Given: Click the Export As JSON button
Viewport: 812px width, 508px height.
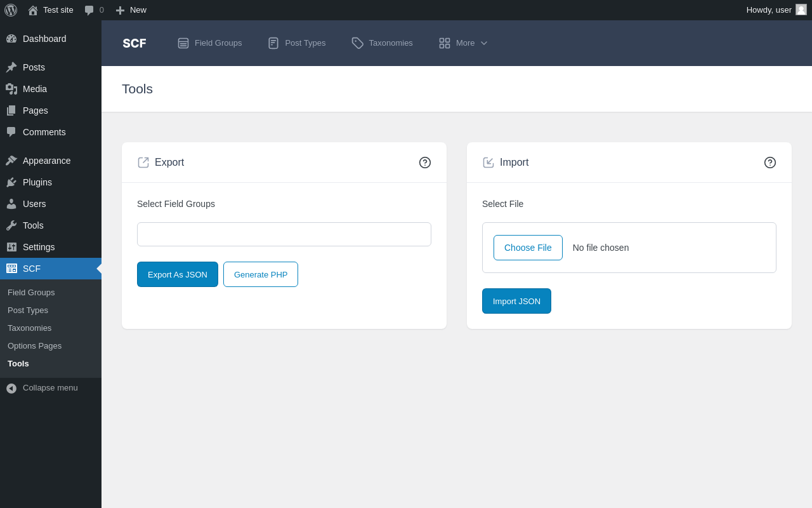Looking at the screenshot, I should click(178, 274).
